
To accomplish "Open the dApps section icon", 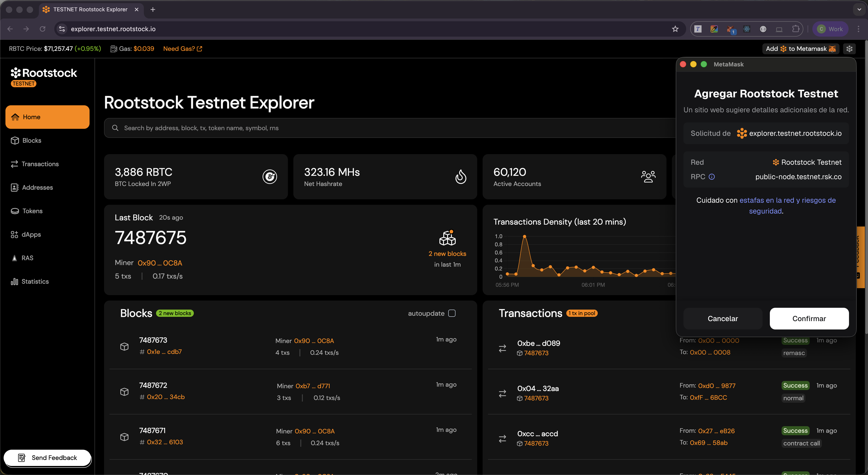I will [x=14, y=235].
